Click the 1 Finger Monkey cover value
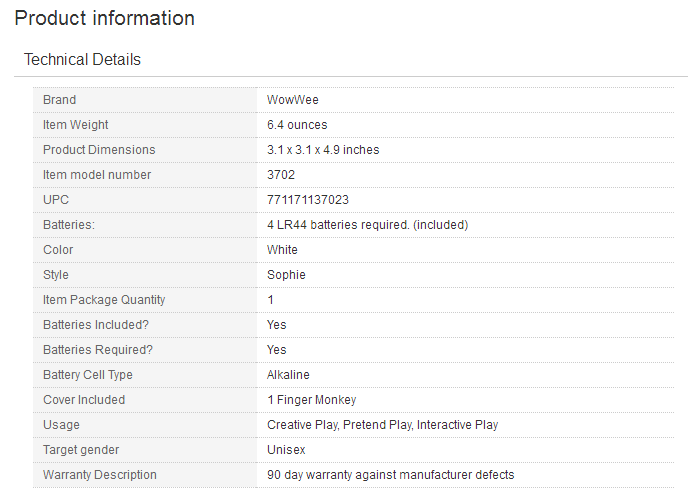 pyautogui.click(x=312, y=399)
